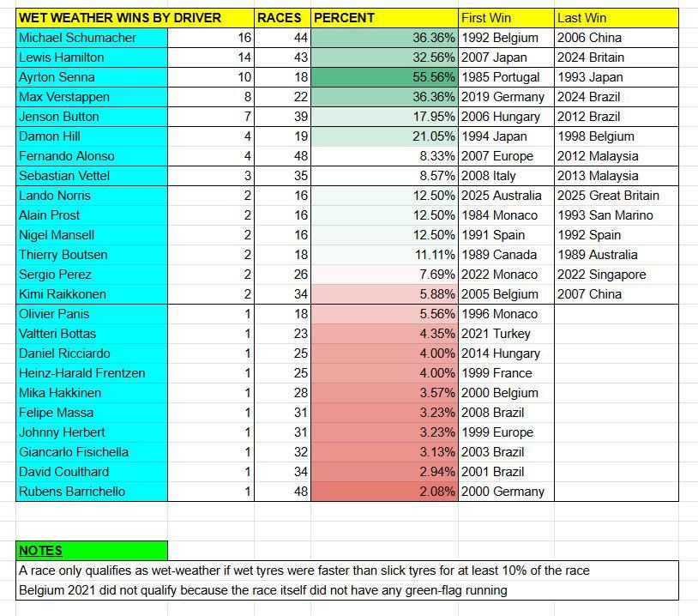Select Rubens Barrichello's 2.08% cell

384,492
